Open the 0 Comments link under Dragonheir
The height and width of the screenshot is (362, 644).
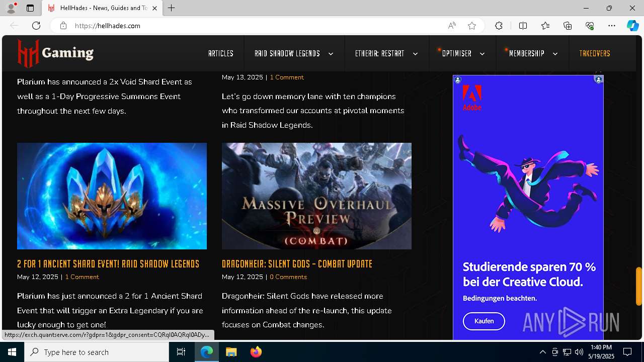click(288, 277)
